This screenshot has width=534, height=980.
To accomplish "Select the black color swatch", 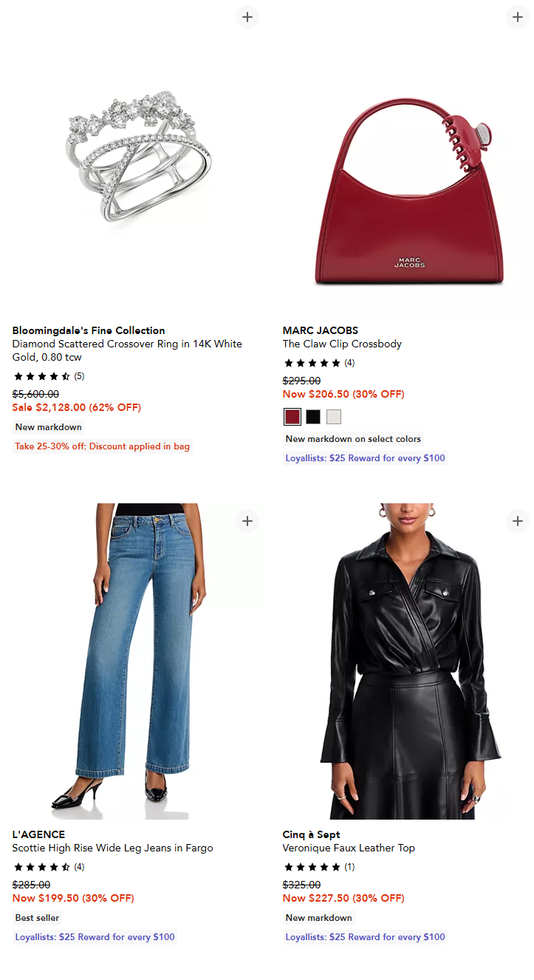I will coord(313,417).
